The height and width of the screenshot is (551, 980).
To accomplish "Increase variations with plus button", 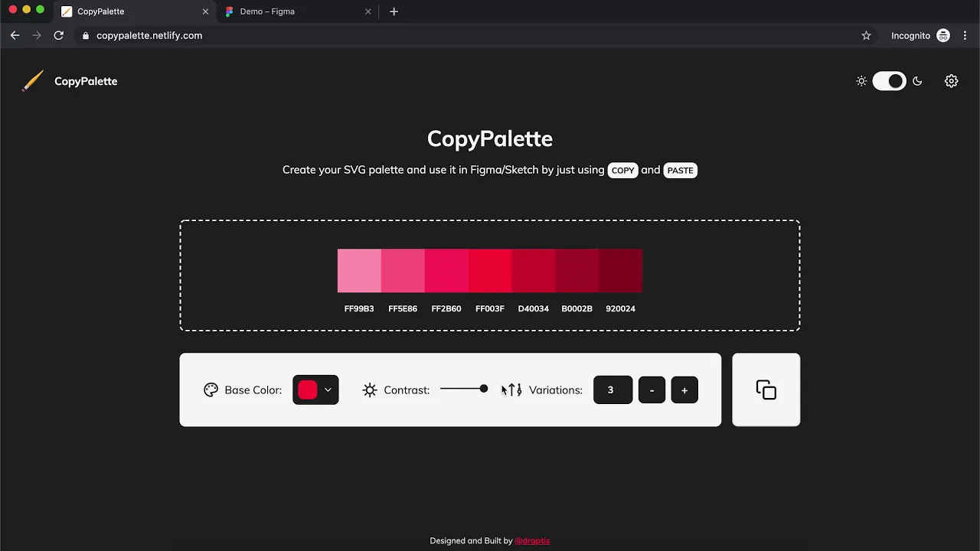I will [684, 390].
